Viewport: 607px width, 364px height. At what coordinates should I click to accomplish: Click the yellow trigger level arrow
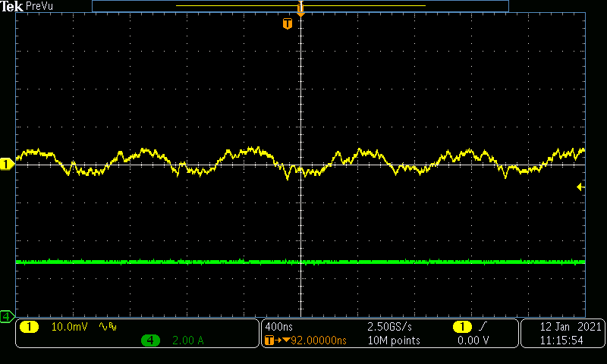pyautogui.click(x=580, y=187)
